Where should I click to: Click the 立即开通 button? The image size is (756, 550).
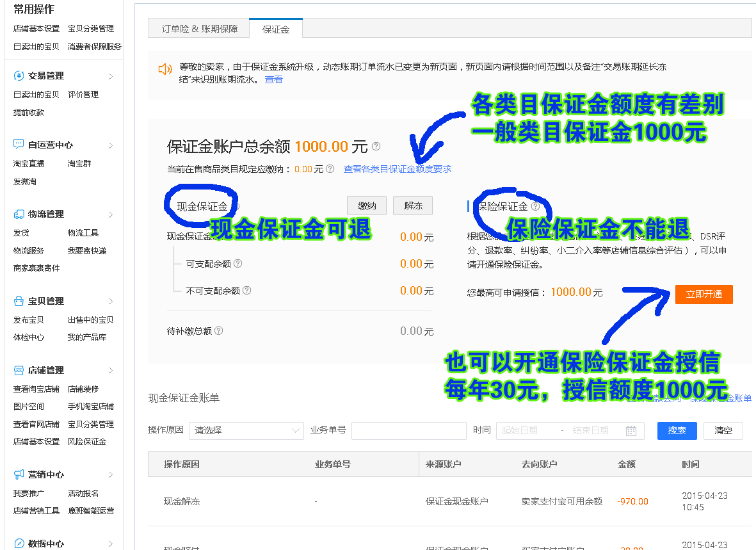pos(704,295)
